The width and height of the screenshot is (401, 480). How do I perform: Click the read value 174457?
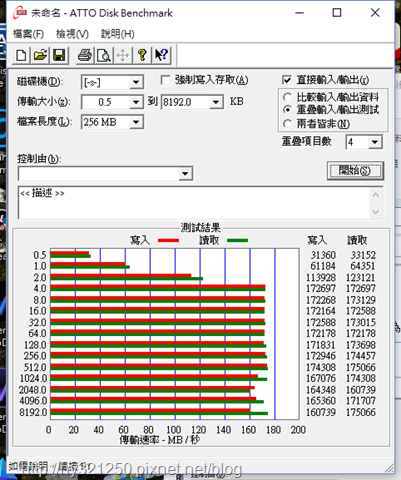pyautogui.click(x=361, y=356)
